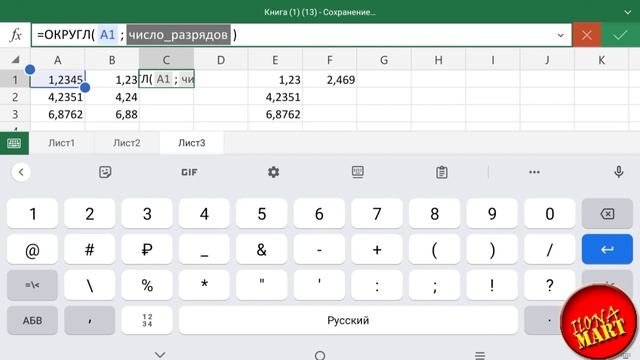
Task: Tap the comma key
Action: pyautogui.click(x=89, y=320)
